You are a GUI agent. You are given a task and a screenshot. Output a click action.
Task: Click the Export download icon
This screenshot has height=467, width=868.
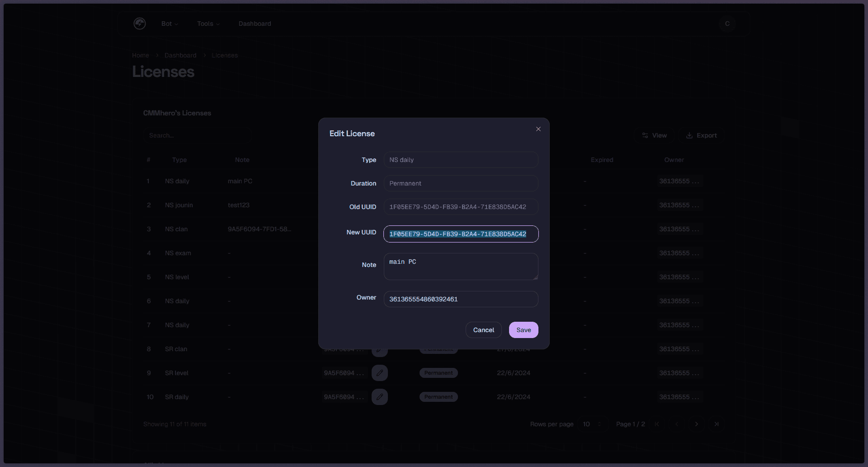coord(689,135)
